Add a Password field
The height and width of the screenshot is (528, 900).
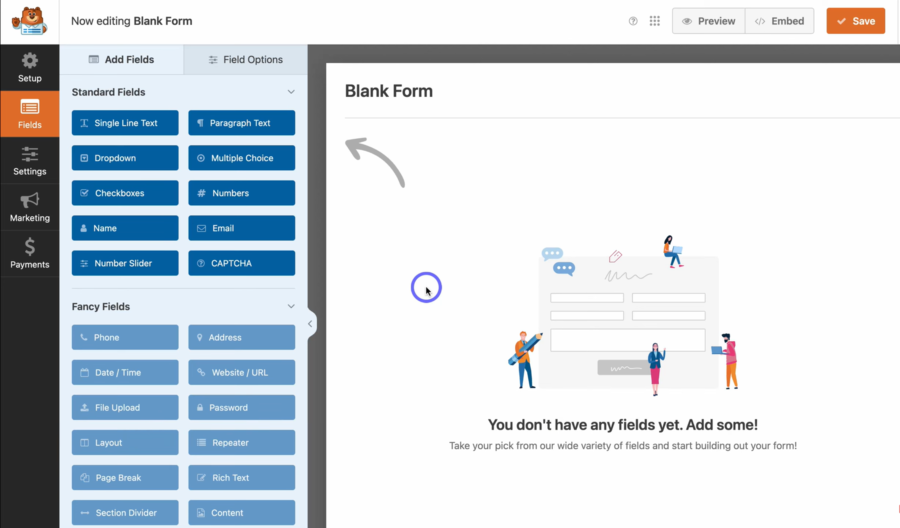tap(242, 407)
